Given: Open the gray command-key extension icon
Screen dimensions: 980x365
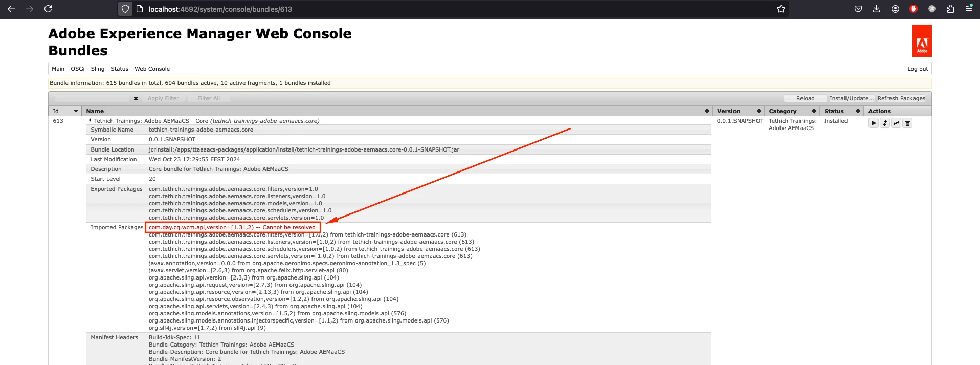Looking at the screenshot, I should pos(932,9).
